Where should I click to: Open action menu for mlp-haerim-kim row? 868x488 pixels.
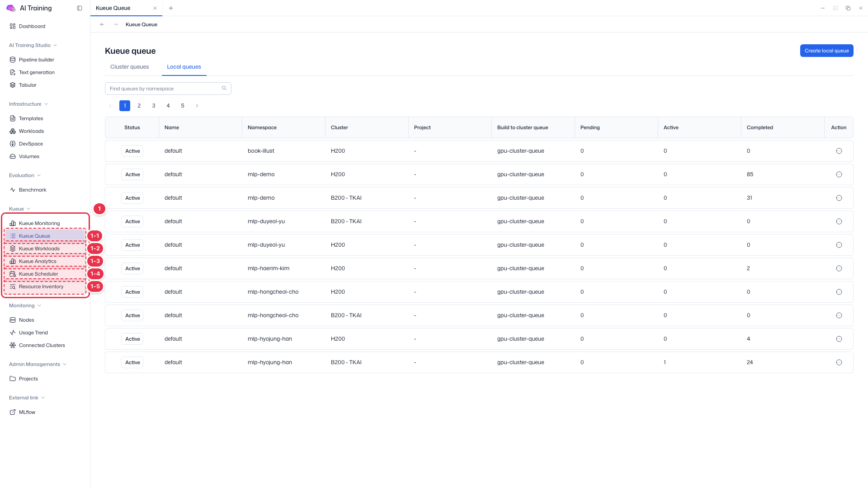pyautogui.click(x=839, y=268)
